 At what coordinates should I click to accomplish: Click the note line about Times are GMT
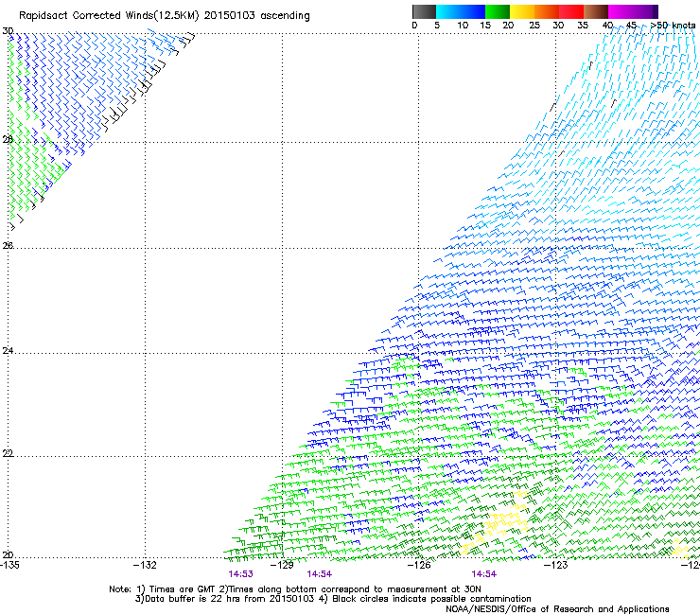pyautogui.click(x=295, y=589)
